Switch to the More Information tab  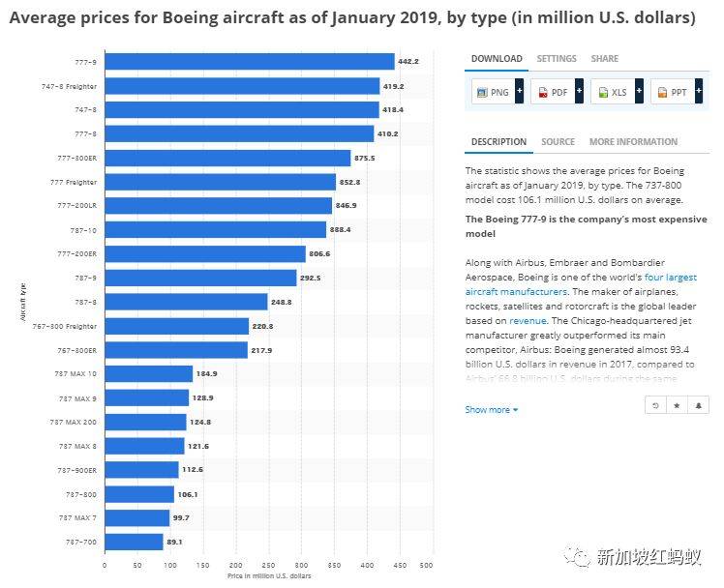pos(633,142)
